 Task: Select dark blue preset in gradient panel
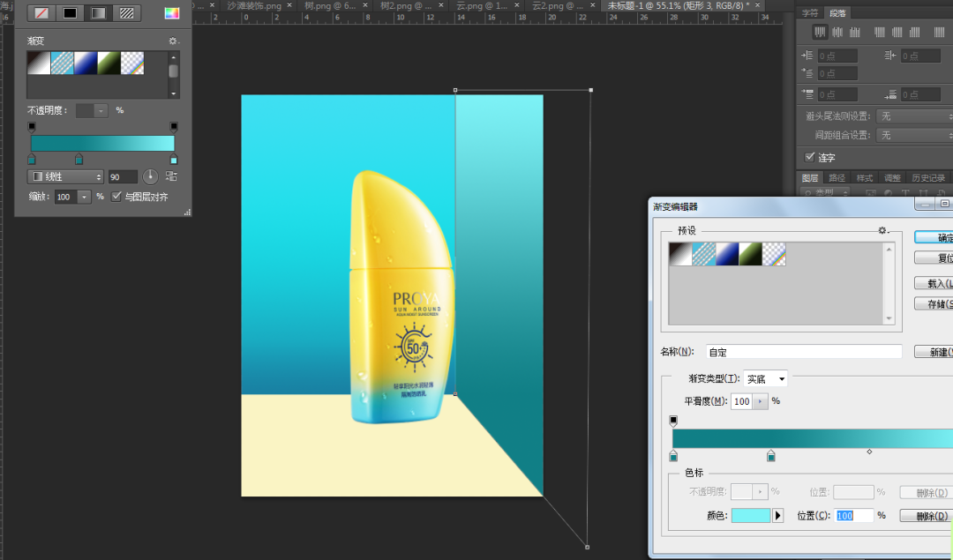click(x=86, y=63)
